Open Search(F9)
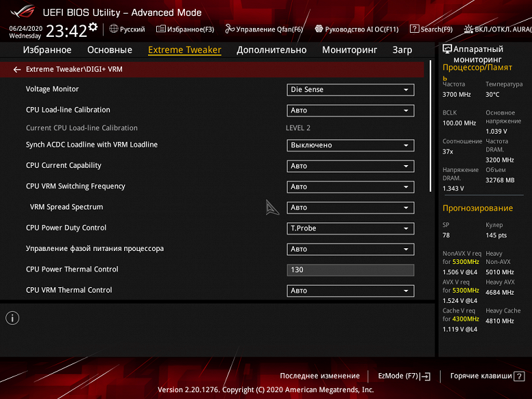Screen dimensions: 532x399 point(431,29)
